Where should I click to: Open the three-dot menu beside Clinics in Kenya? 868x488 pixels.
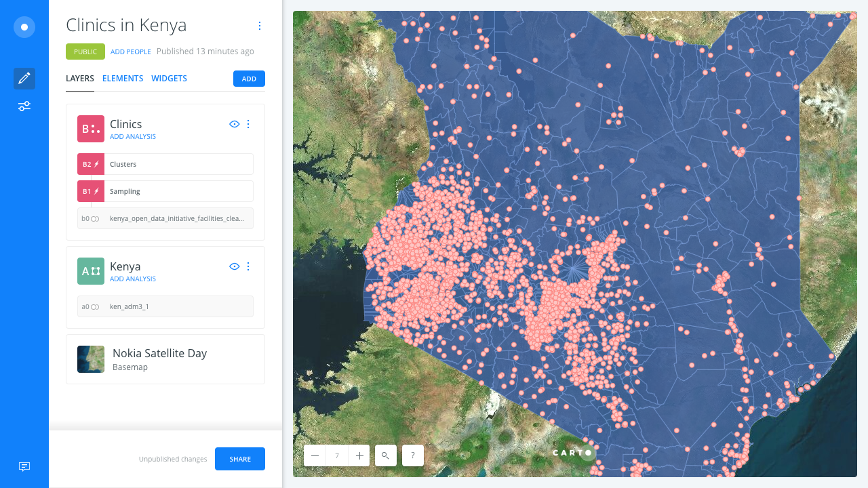click(260, 26)
